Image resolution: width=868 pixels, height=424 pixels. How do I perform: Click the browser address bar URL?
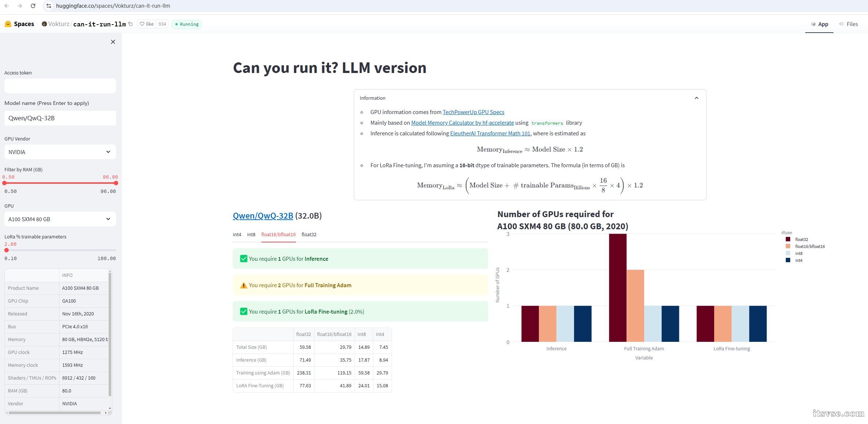(x=113, y=6)
